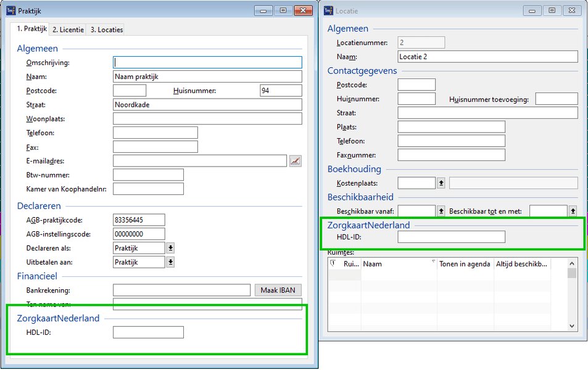The image size is (588, 370).
Task: Click the Straat field in Locatie window
Action: click(x=487, y=113)
